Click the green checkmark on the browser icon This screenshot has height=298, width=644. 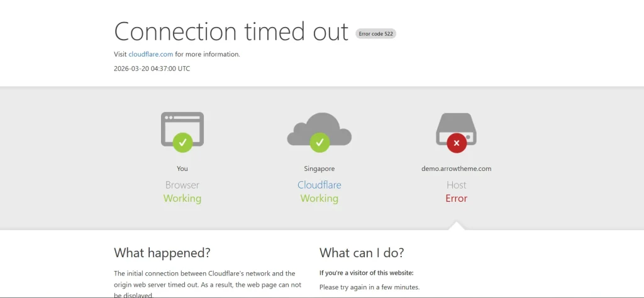coord(182,143)
